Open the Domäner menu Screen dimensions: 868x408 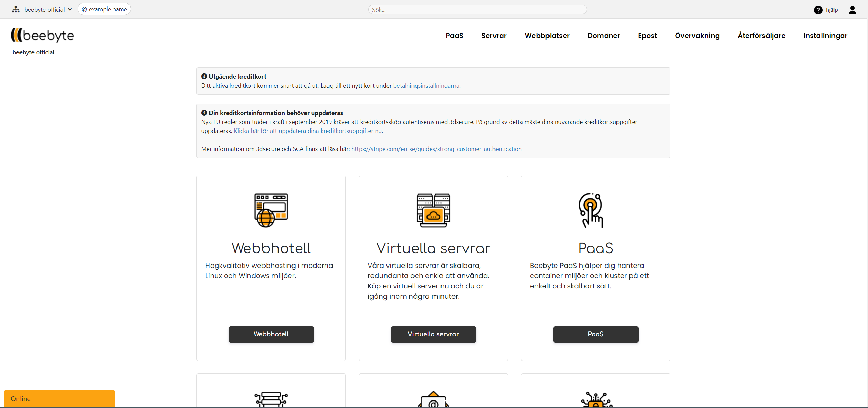(603, 36)
